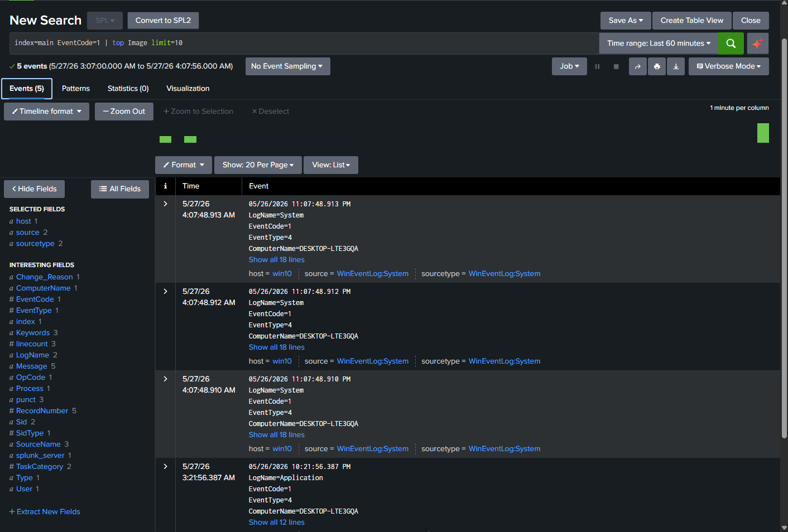Click Show all 12 lines link
This screenshot has height=532, width=788.
[x=277, y=523]
